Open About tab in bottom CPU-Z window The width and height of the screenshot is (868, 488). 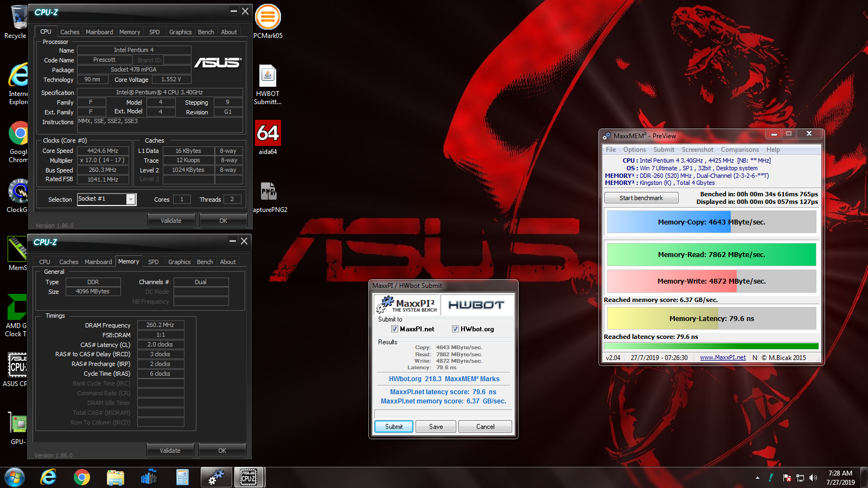click(x=228, y=262)
